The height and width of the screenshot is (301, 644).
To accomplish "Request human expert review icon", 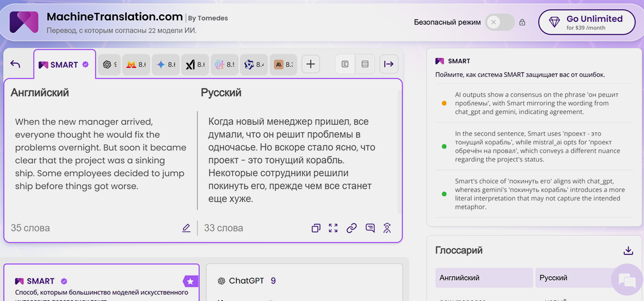I will [387, 228].
